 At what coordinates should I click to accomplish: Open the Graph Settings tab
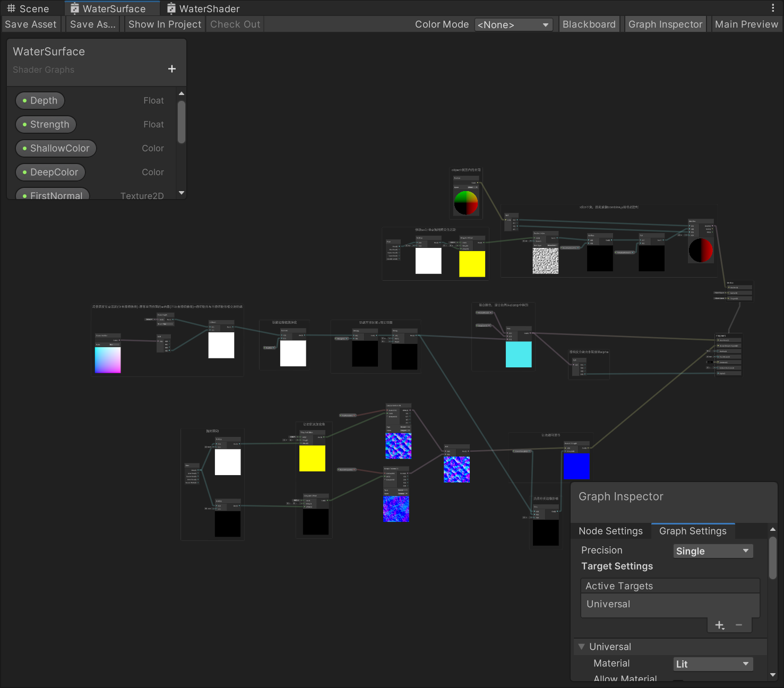tap(693, 531)
